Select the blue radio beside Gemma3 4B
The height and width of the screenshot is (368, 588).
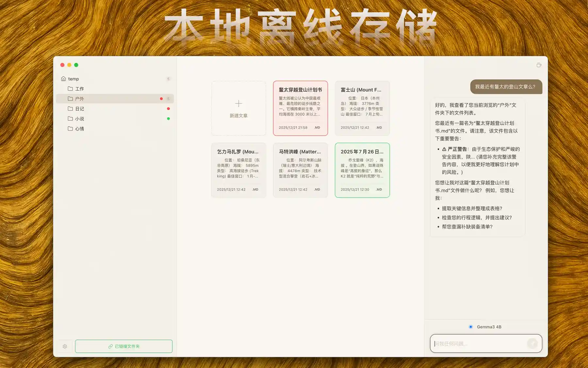coord(470,326)
